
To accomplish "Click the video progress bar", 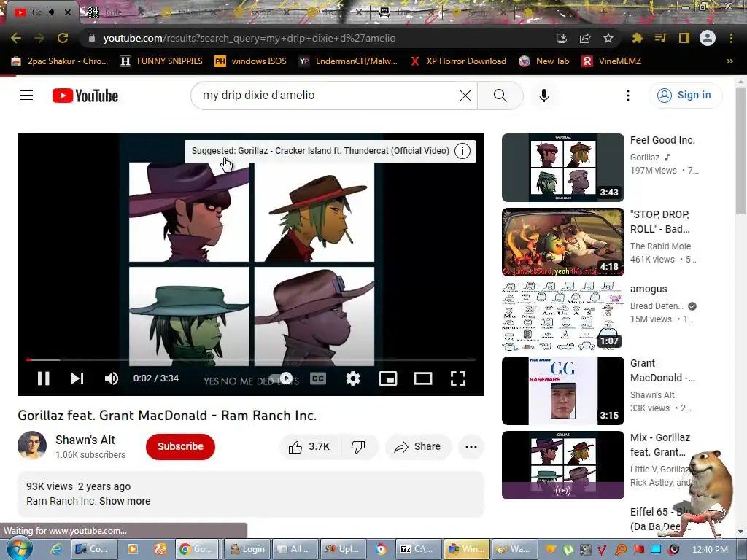I will 251,359.
